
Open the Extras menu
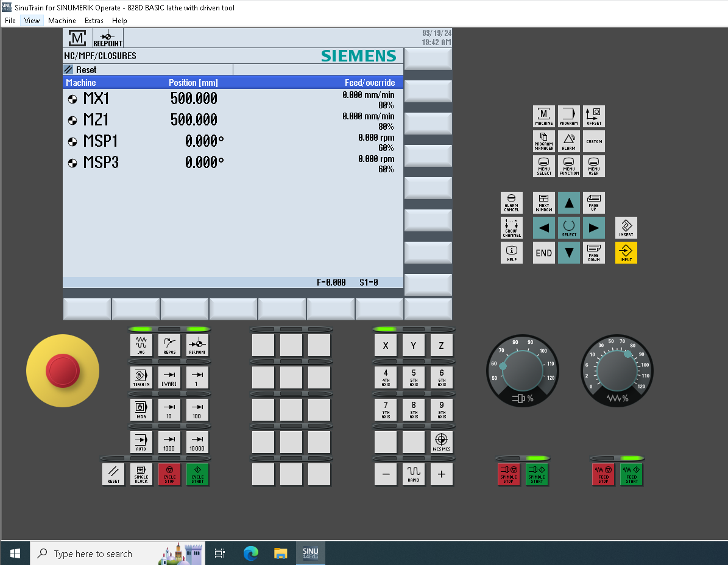click(x=94, y=21)
